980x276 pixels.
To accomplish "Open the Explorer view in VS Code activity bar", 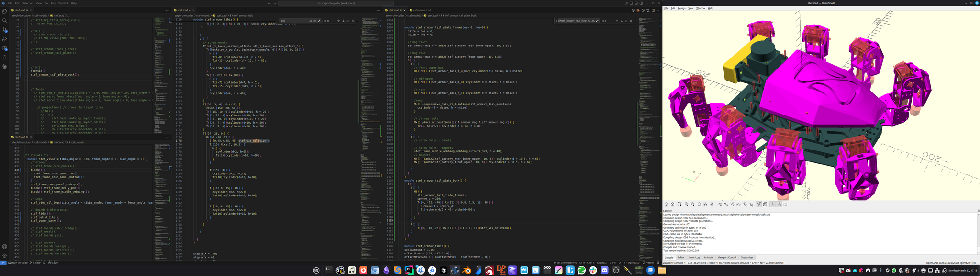I will [x=5, y=11].
